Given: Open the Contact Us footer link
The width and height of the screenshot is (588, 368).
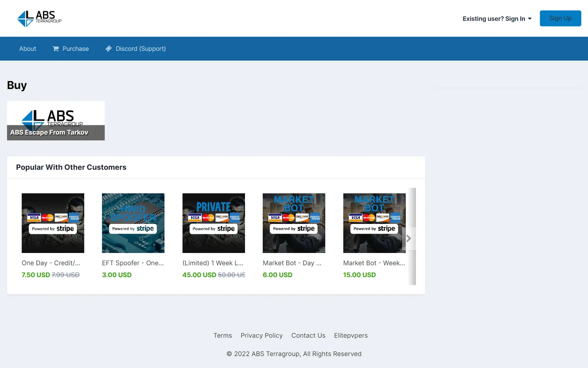Looking at the screenshot, I should pyautogui.click(x=309, y=336).
